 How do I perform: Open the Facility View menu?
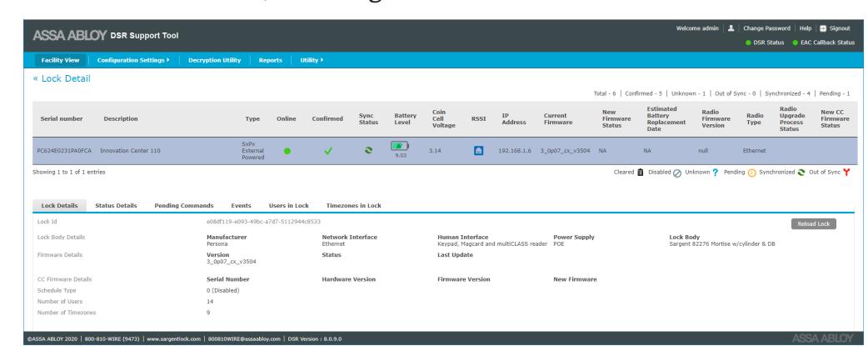pyautogui.click(x=60, y=60)
